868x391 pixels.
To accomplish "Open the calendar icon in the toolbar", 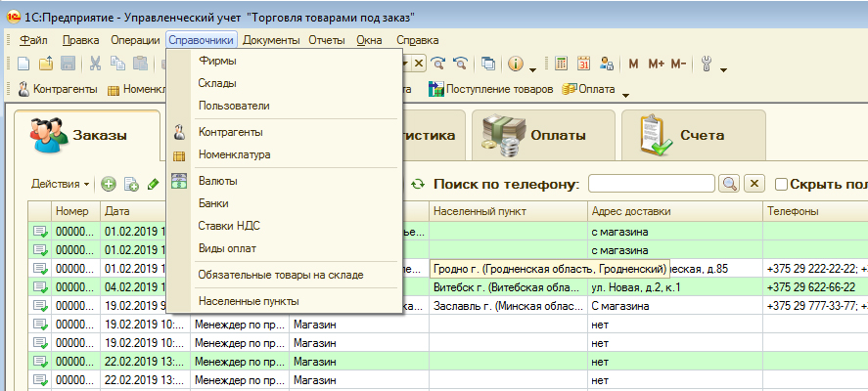I will 584,64.
